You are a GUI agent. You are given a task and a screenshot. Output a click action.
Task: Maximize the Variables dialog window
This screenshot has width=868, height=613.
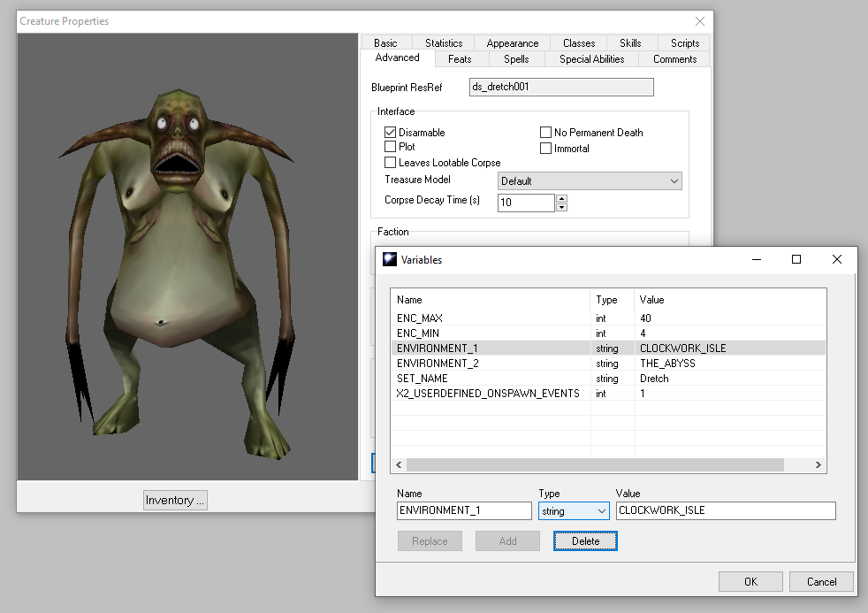coord(796,259)
